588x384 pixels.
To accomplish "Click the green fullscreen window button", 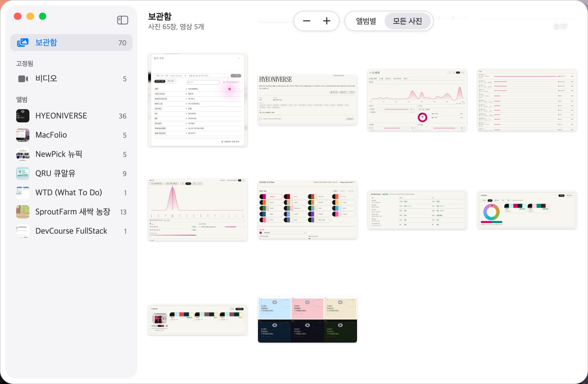I will 43,16.
